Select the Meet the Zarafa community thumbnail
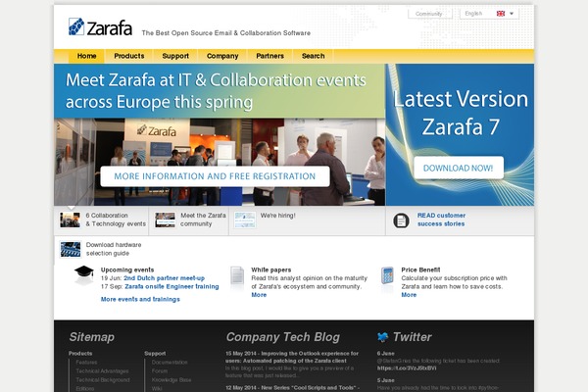 tap(165, 220)
